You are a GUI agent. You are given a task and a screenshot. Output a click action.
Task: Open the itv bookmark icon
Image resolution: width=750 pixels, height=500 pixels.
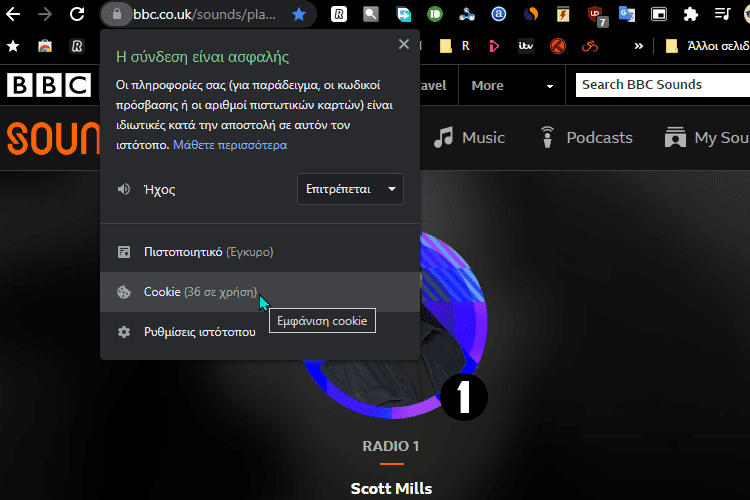[x=526, y=46]
